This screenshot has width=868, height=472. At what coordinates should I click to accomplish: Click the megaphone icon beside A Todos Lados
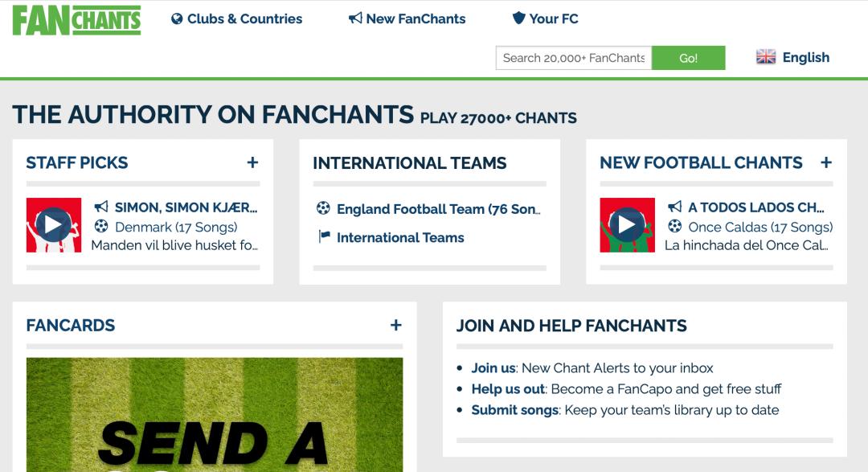click(675, 207)
